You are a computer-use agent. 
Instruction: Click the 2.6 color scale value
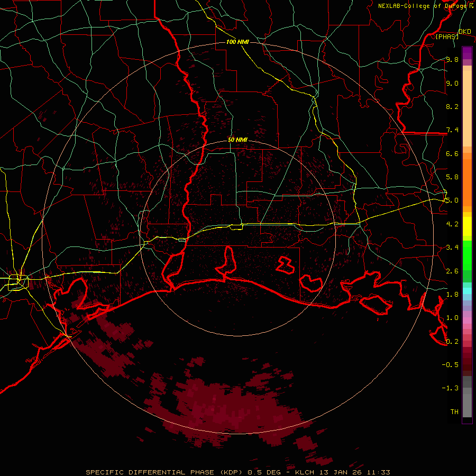tap(452, 271)
